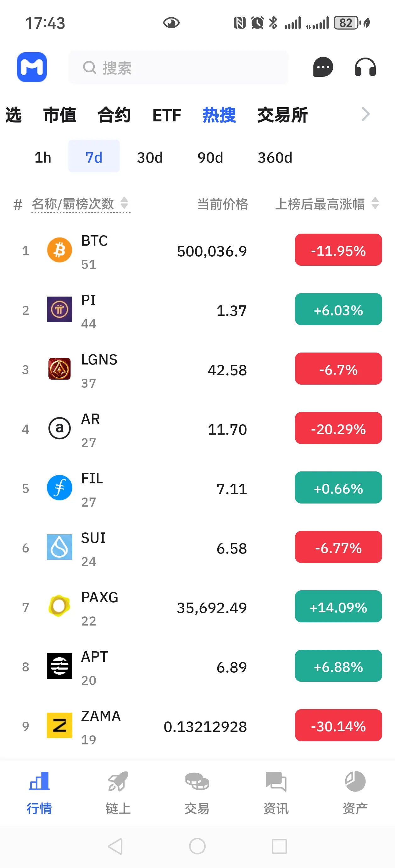The width and height of the screenshot is (395, 868).
Task: Tap the red AR -20.29% badge
Action: [338, 428]
